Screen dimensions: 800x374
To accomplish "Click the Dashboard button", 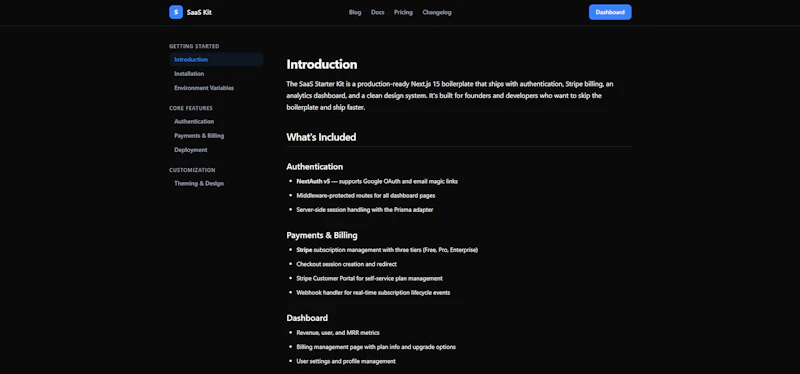I will click(610, 12).
